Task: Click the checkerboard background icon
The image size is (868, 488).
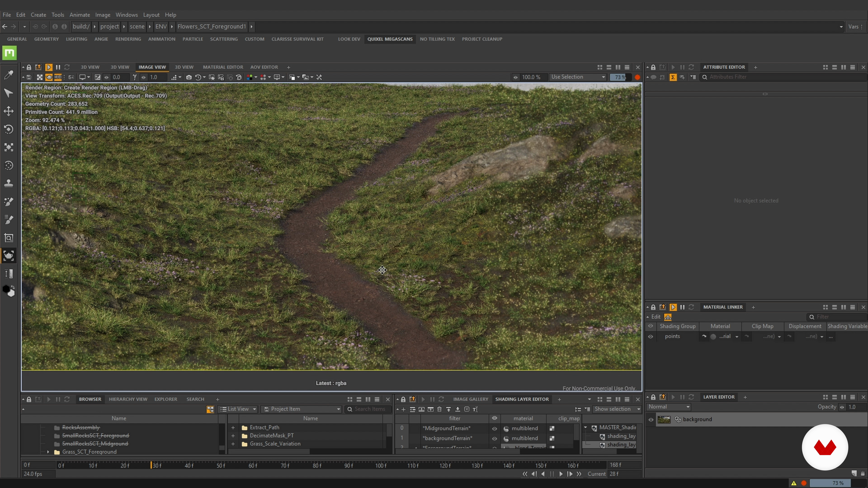Action: [39, 77]
